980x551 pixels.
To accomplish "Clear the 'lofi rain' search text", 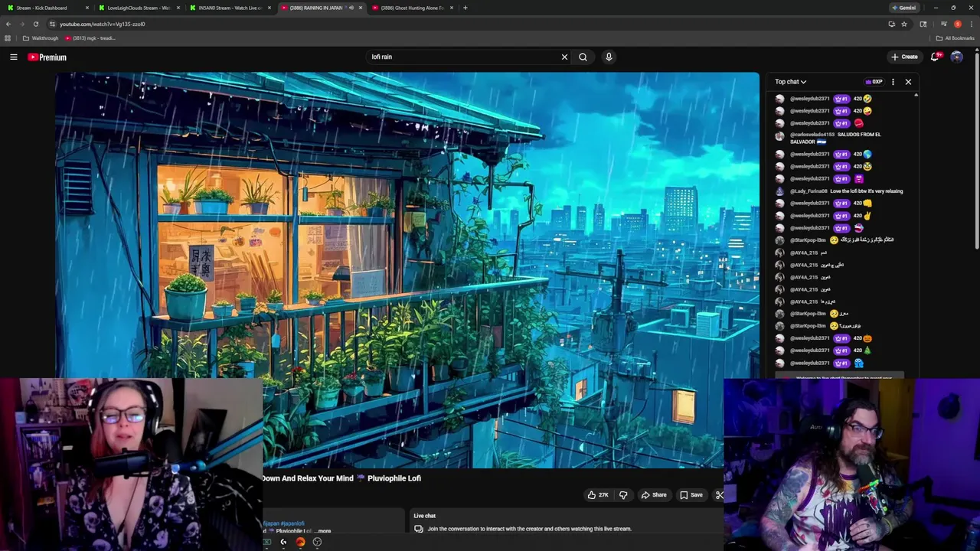I will coord(564,57).
